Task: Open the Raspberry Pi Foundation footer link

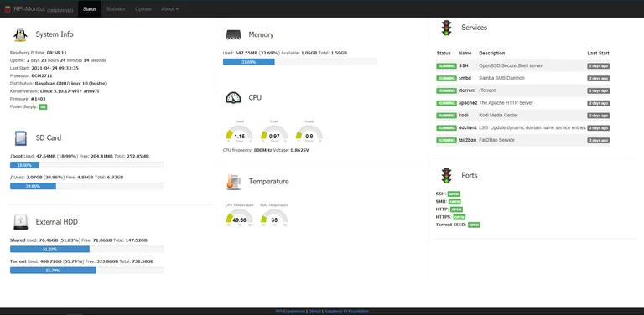Action: (x=346, y=312)
